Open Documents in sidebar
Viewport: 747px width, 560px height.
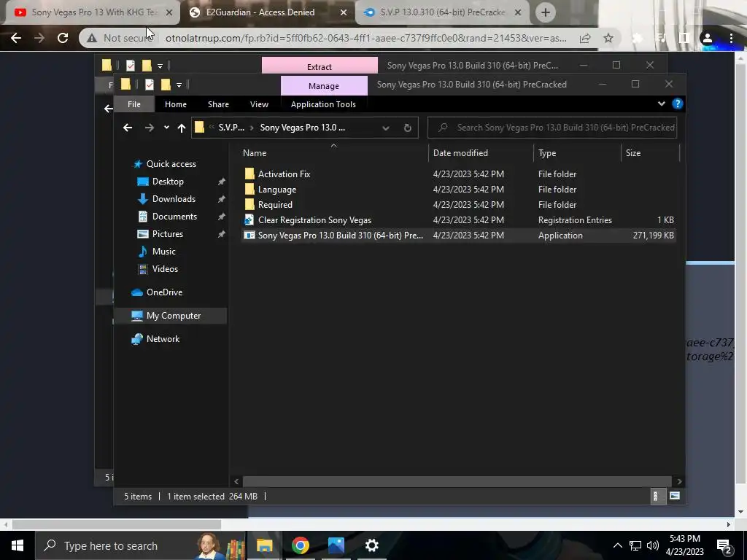pyautogui.click(x=174, y=217)
